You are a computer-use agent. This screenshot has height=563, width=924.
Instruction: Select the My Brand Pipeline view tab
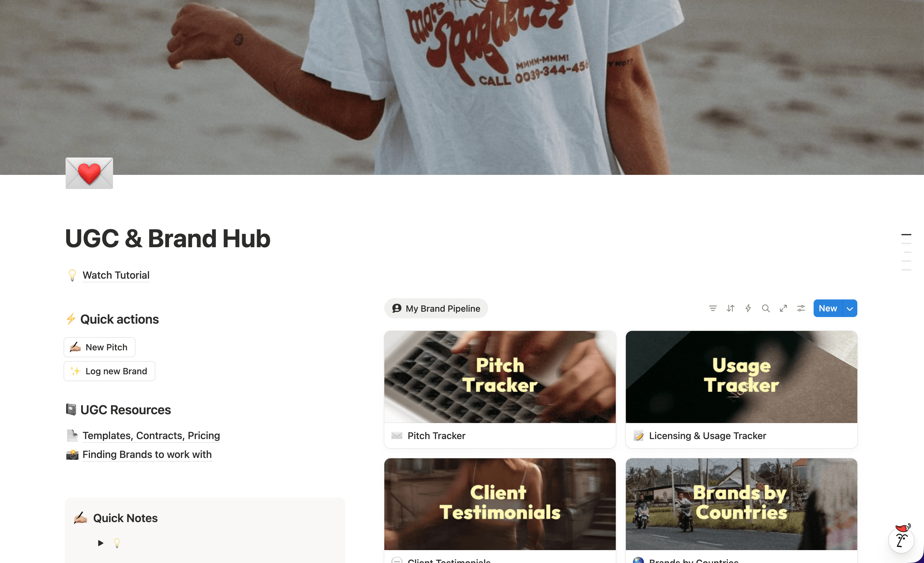click(x=436, y=308)
